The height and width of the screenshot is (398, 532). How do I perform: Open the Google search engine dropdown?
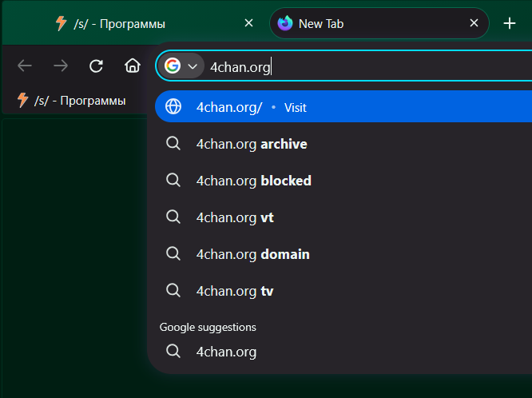point(182,66)
